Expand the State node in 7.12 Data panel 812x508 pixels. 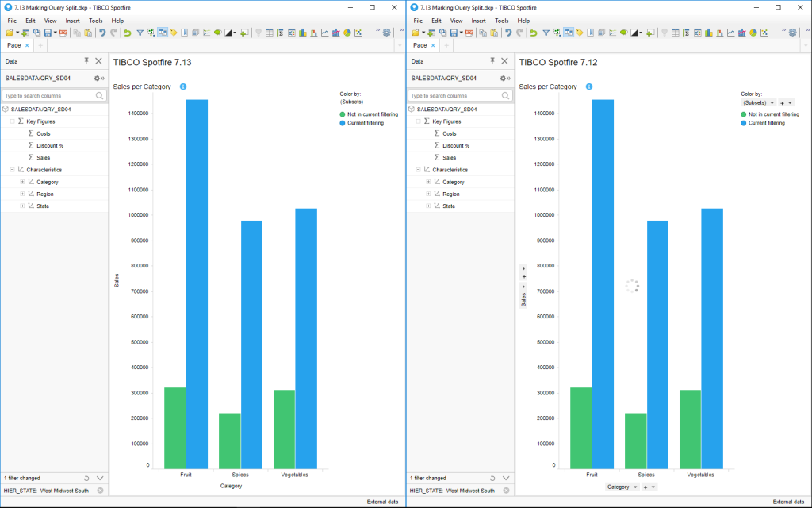428,206
